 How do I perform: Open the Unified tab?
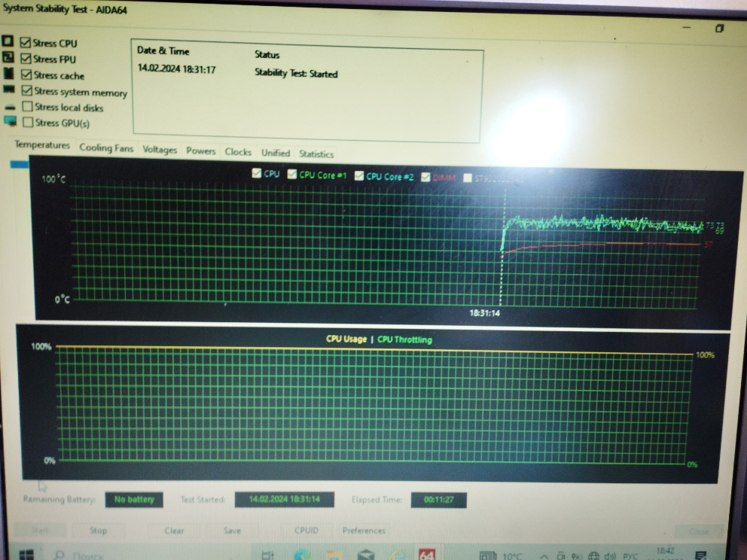pyautogui.click(x=276, y=153)
